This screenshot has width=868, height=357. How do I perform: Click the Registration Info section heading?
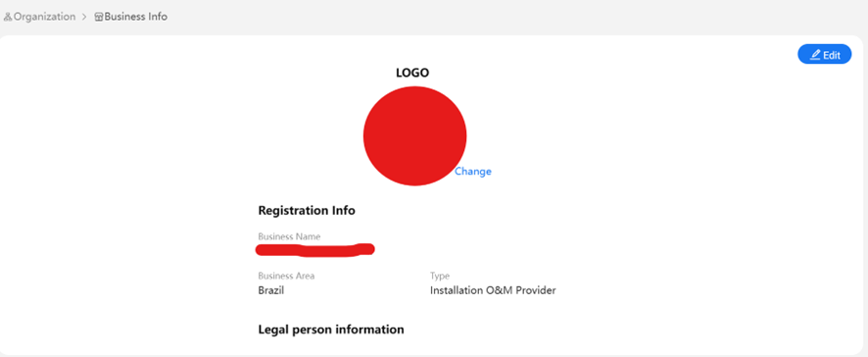[x=307, y=211]
